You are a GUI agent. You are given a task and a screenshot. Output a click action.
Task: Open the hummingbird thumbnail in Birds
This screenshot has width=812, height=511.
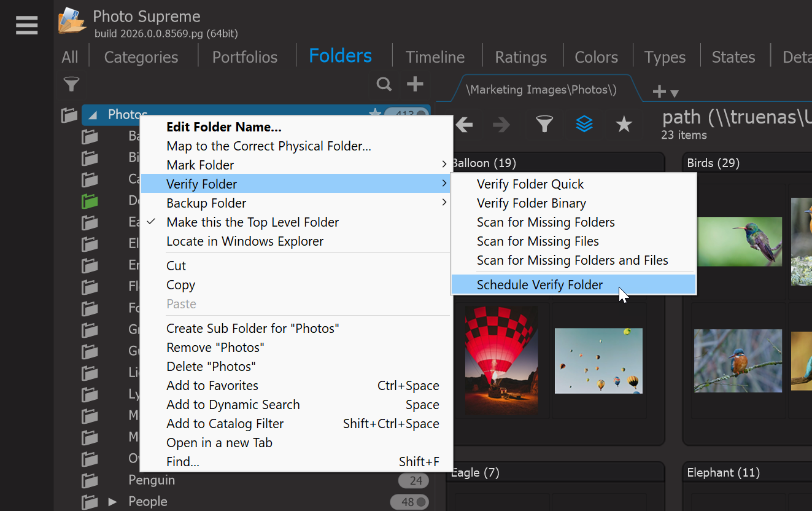(x=740, y=241)
